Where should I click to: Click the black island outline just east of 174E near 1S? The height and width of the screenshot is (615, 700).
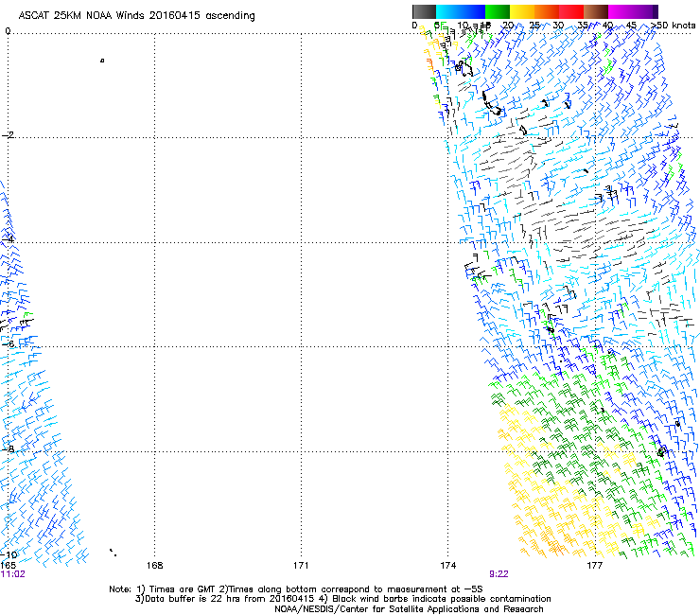pos(464,68)
